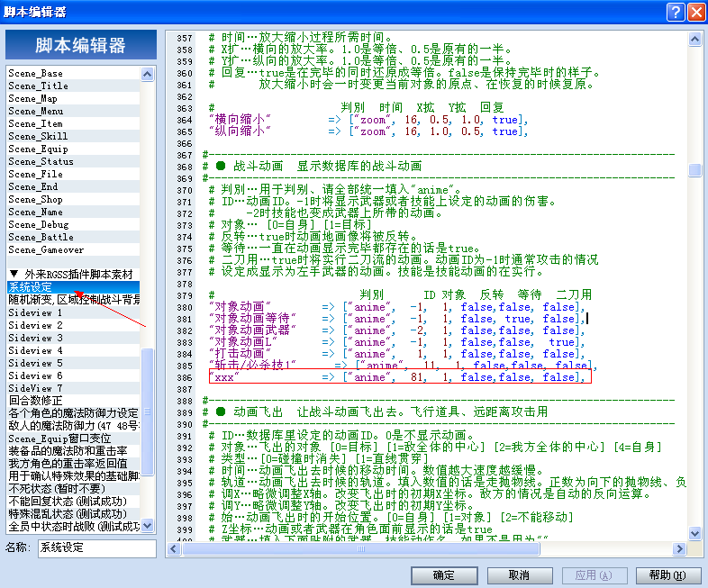Click the script list scroll up arrow

(147, 74)
